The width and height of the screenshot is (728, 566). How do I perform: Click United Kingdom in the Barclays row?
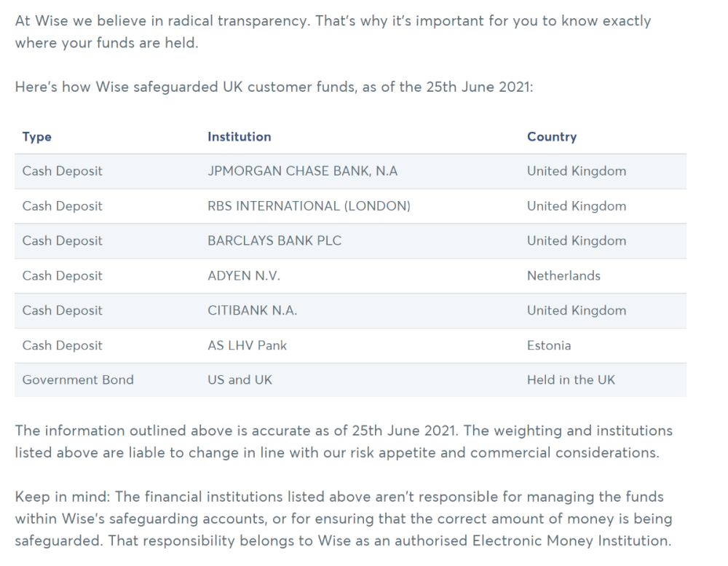pos(576,241)
